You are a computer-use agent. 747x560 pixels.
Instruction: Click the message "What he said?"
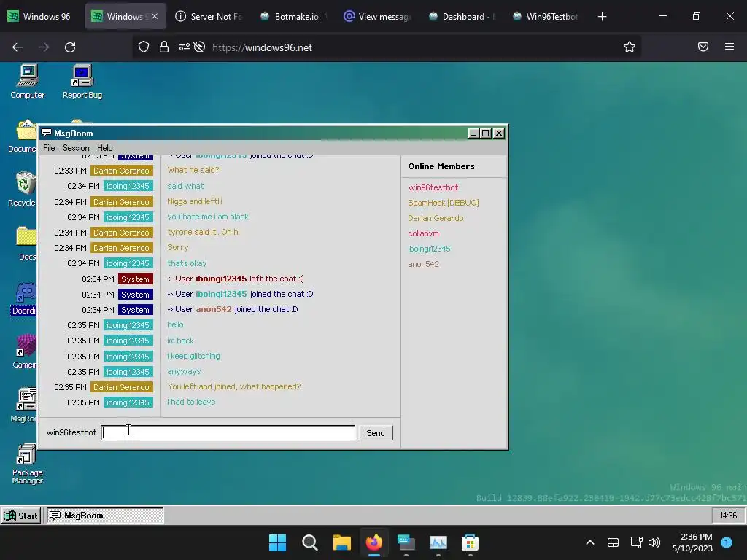pyautogui.click(x=193, y=170)
